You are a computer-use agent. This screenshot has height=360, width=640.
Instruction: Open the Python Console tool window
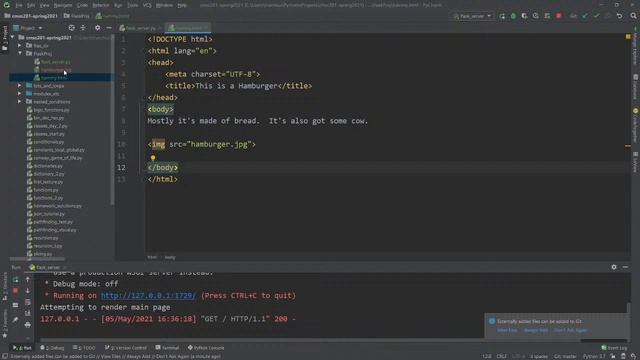pos(206,348)
